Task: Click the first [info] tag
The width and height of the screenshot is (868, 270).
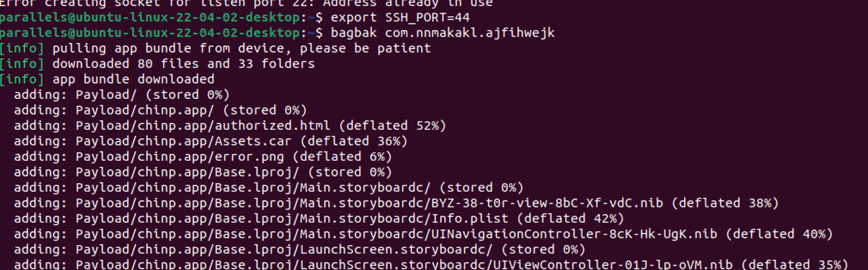Action: [x=22, y=48]
